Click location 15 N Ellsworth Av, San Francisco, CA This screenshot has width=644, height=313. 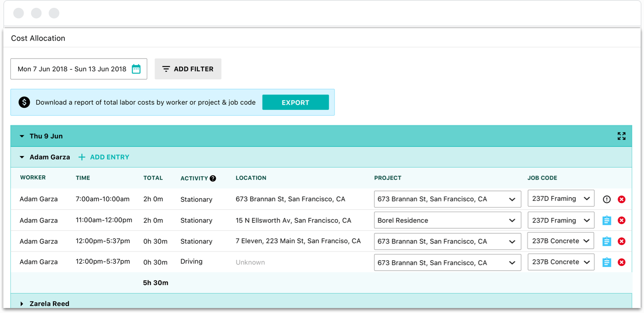[x=293, y=220]
